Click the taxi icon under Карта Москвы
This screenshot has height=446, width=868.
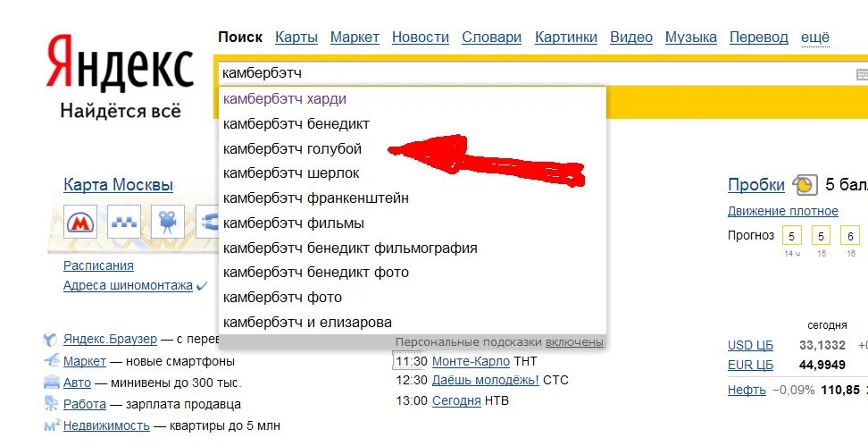[x=124, y=222]
